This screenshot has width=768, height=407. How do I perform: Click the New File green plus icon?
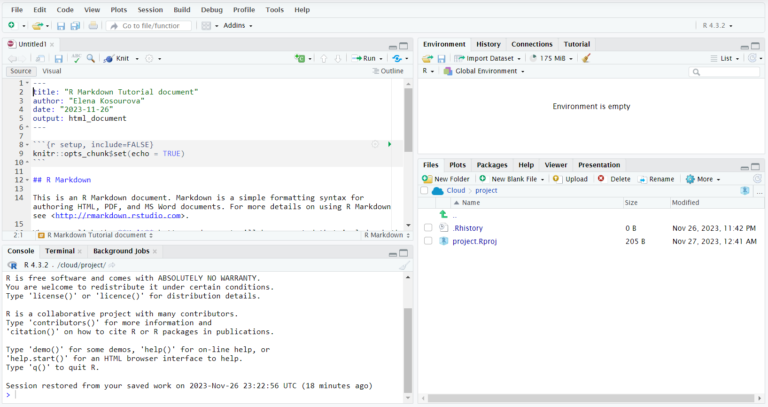pos(11,25)
